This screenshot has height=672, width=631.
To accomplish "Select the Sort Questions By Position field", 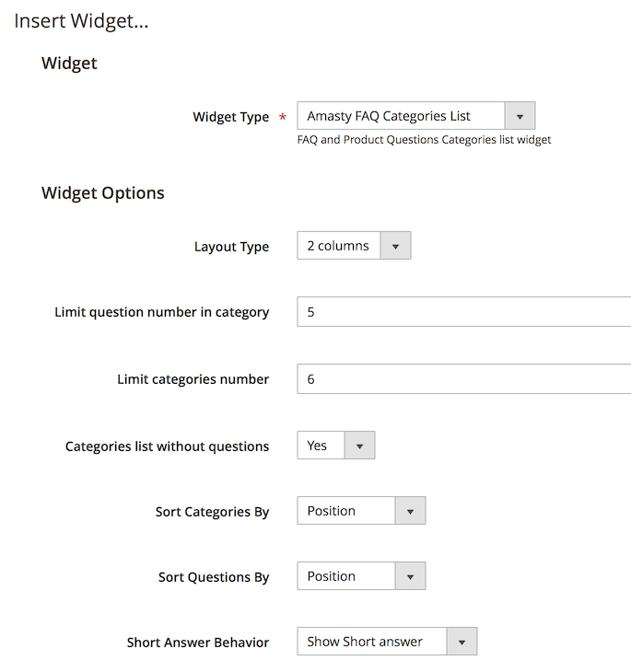I will point(361,576).
